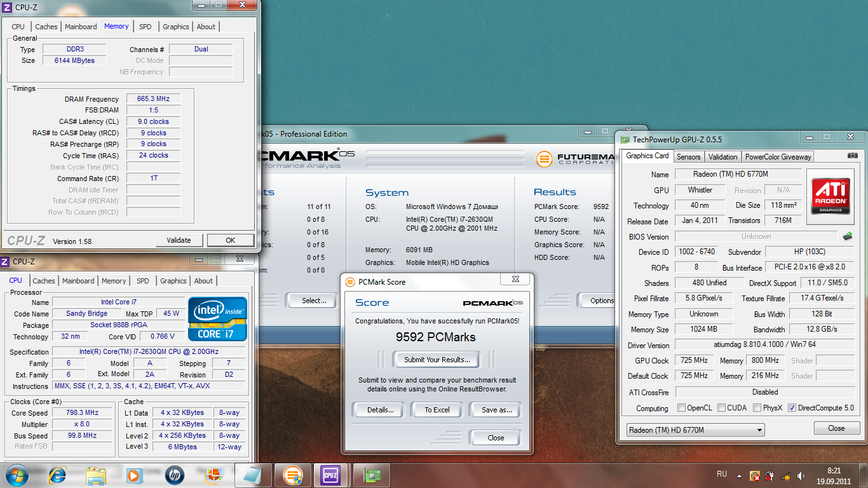
Task: Click the notepad-style taskbar button
Action: [x=252, y=475]
